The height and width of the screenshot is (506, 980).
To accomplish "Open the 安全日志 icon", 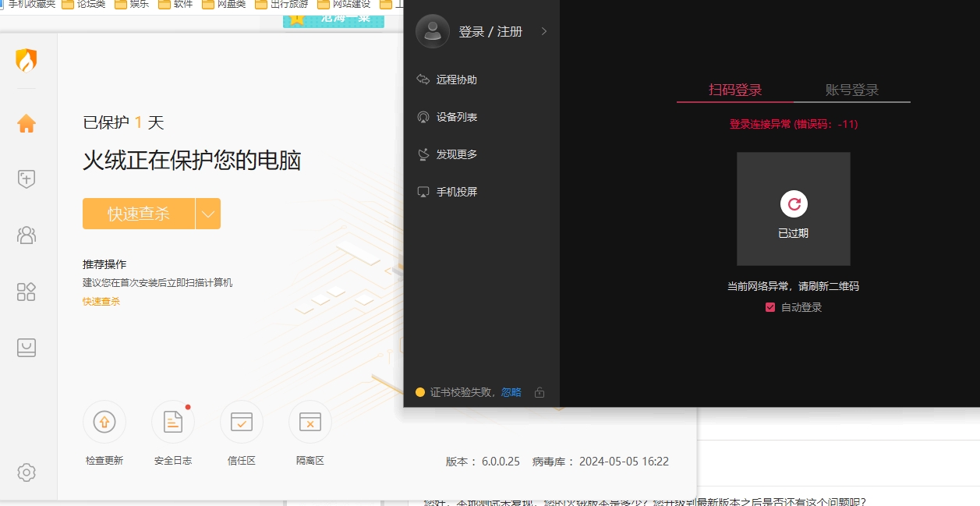I will point(172,421).
